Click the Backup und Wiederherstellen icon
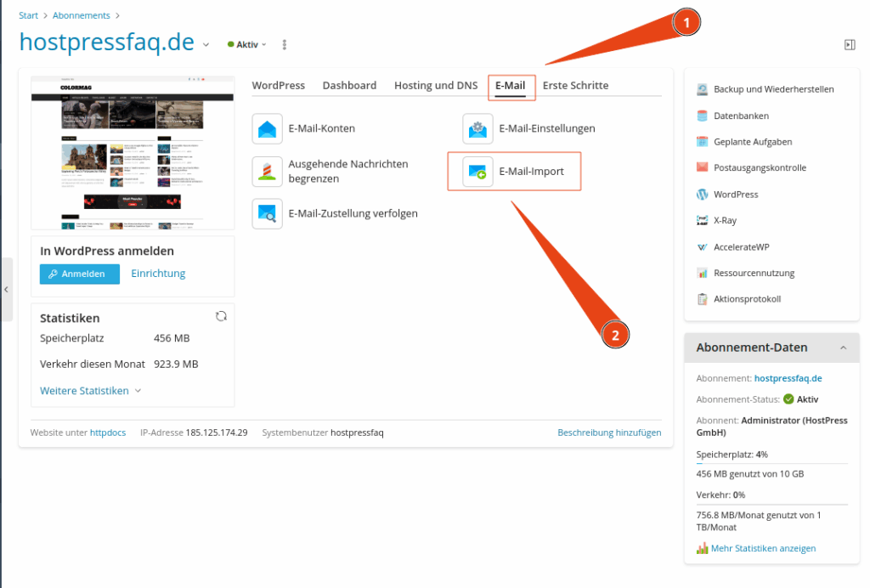Viewport: 870px width, 588px height. pos(702,89)
